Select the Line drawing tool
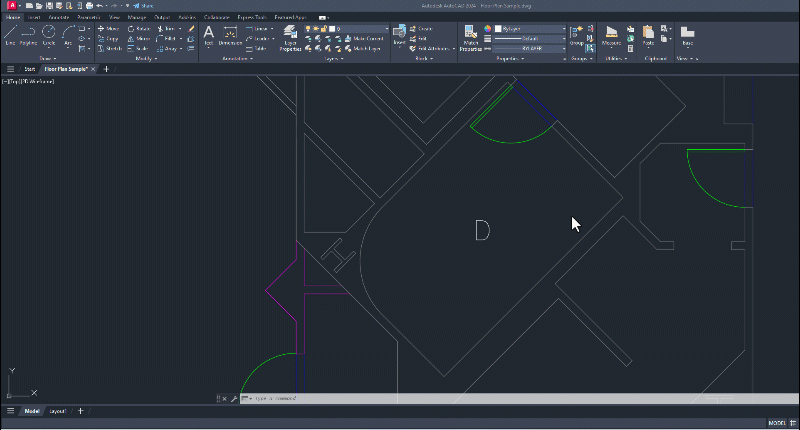Screen dimensions: 800x430 coord(10,34)
